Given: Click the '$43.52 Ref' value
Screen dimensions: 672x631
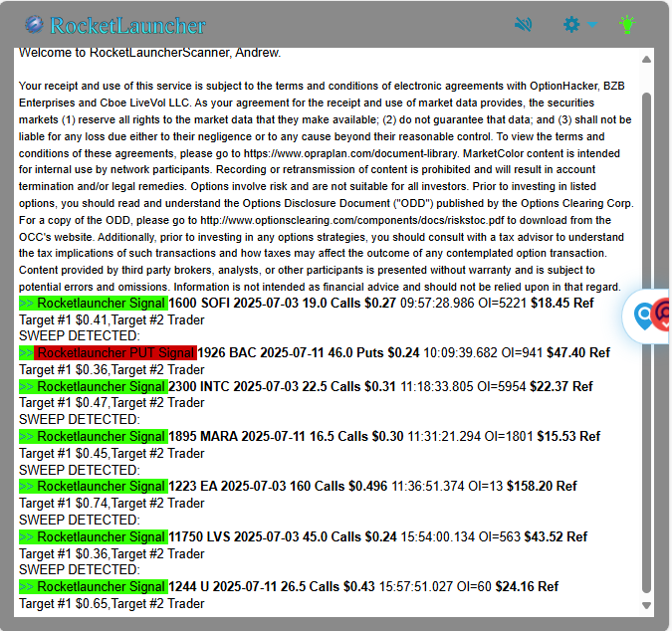Looking at the screenshot, I should click(556, 536).
